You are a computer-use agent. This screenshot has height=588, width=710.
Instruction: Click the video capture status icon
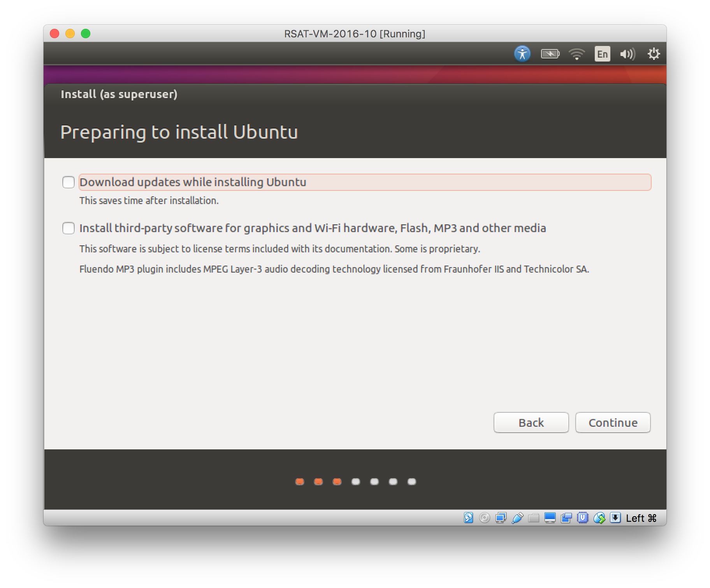click(566, 518)
